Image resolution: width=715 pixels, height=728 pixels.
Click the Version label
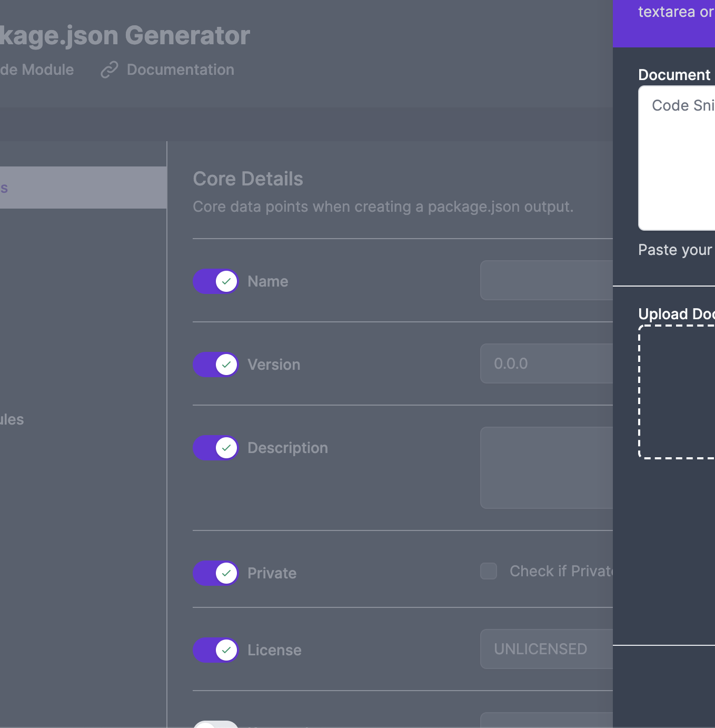tap(274, 365)
